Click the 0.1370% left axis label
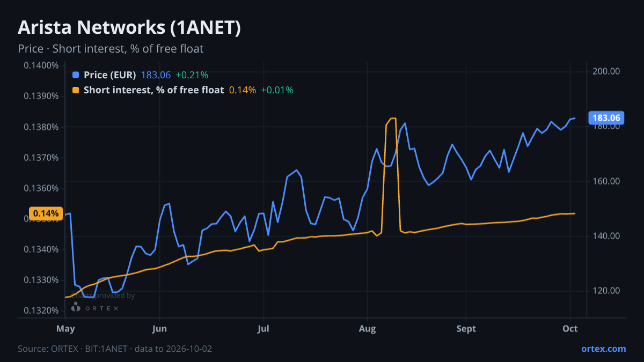 click(41, 158)
